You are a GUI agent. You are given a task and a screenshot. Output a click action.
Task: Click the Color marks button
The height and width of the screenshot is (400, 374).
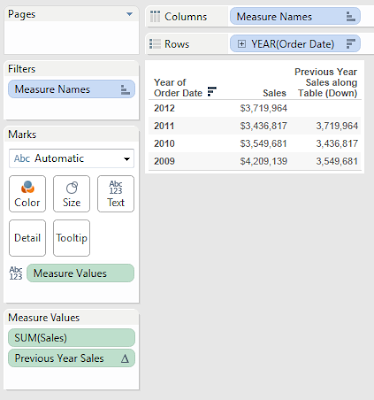(27, 194)
